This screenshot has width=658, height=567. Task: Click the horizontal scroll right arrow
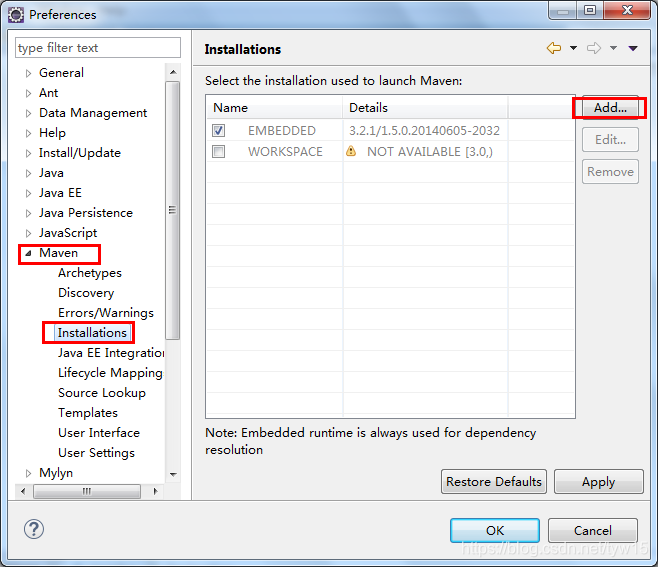point(156,491)
